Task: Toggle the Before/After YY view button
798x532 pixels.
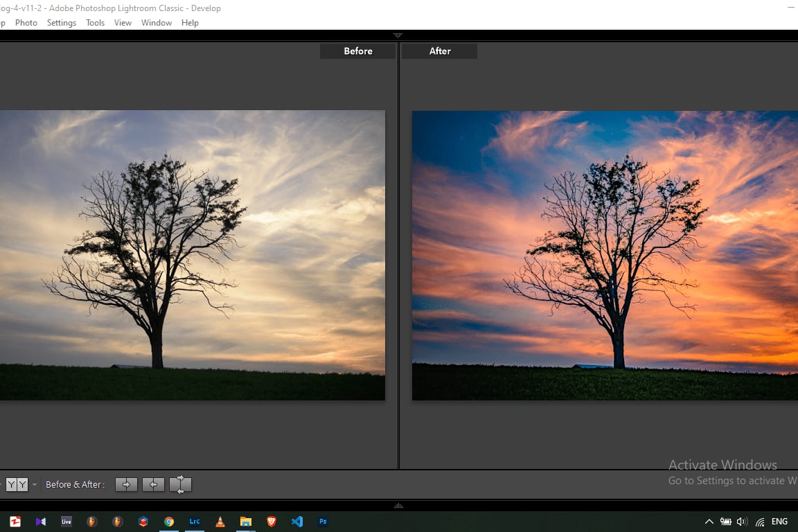Action: (17, 485)
